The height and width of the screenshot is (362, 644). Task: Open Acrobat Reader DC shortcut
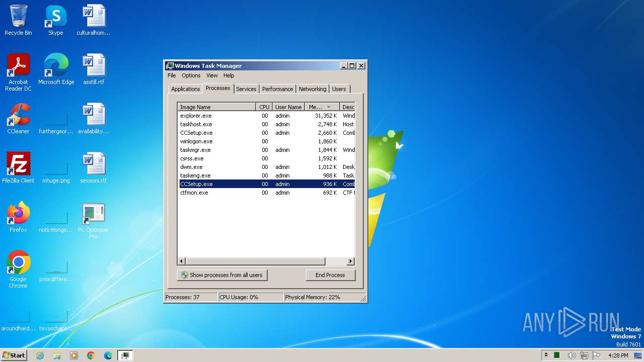pyautogui.click(x=18, y=72)
